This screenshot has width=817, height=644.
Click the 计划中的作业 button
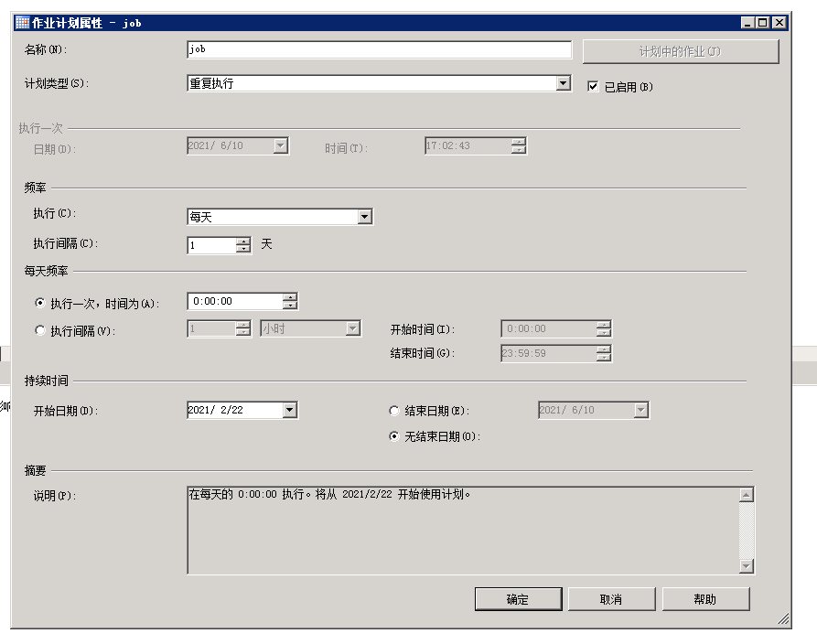[x=683, y=49]
